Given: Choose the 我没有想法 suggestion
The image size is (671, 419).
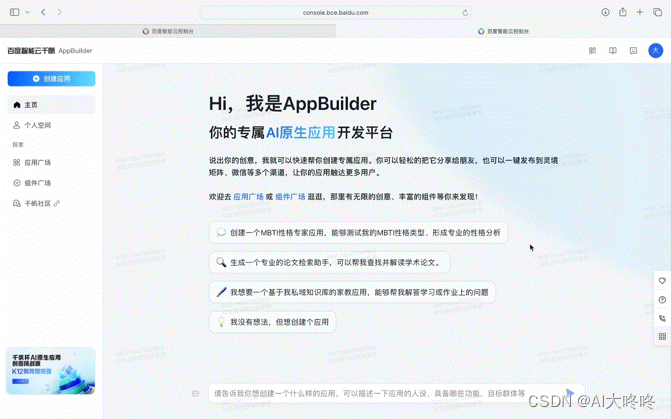Looking at the screenshot, I should click(272, 322).
